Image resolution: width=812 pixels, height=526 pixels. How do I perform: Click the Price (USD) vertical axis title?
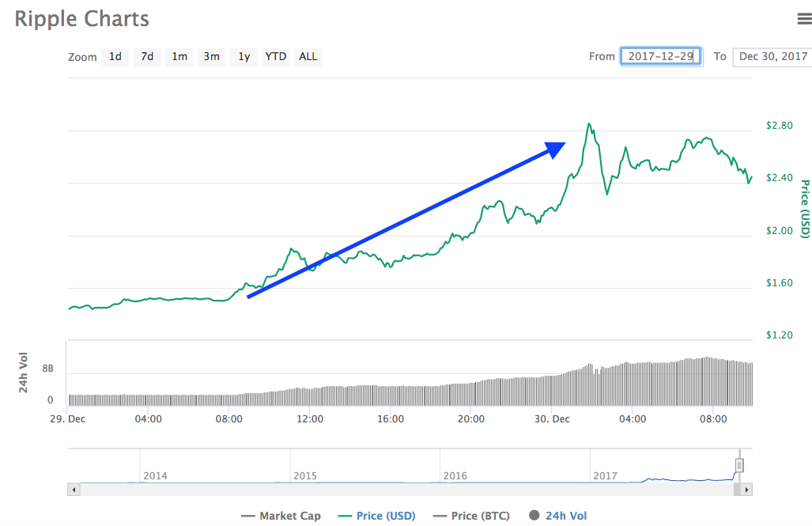[805, 209]
